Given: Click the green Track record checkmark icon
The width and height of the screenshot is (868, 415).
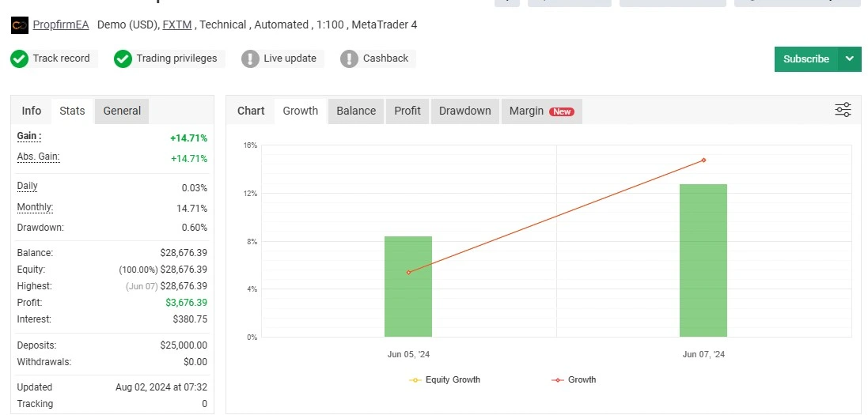Looking at the screenshot, I should pyautogui.click(x=20, y=58).
